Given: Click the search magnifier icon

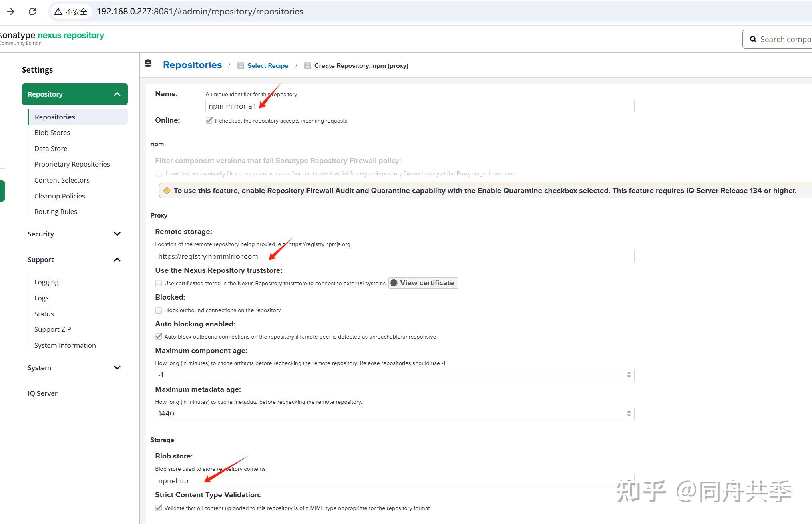Looking at the screenshot, I should [753, 39].
